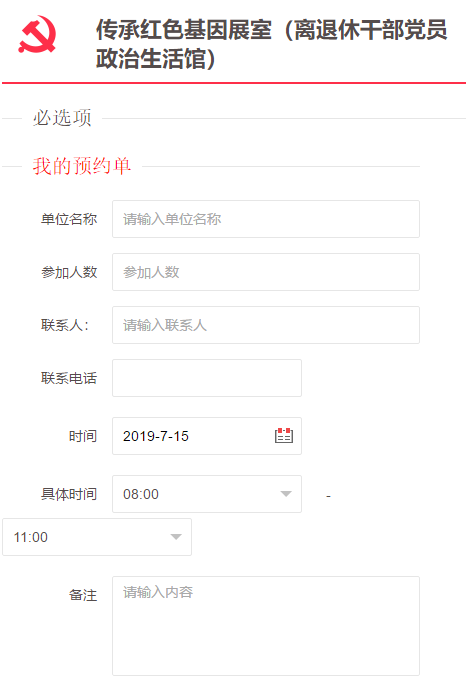The height and width of the screenshot is (684, 466).
Task: Click the 具体时间 field label
Action: [x=69, y=494]
